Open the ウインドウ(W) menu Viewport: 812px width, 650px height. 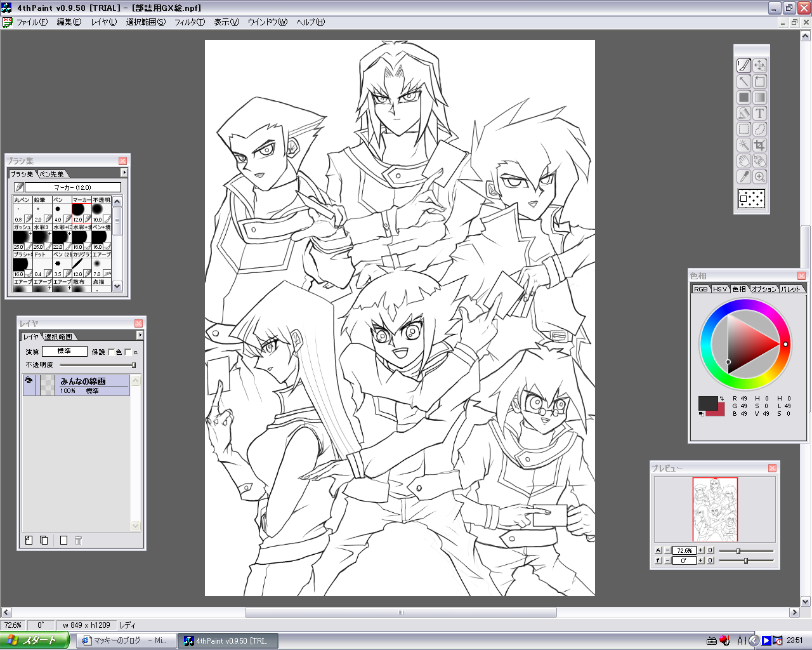coord(268,22)
